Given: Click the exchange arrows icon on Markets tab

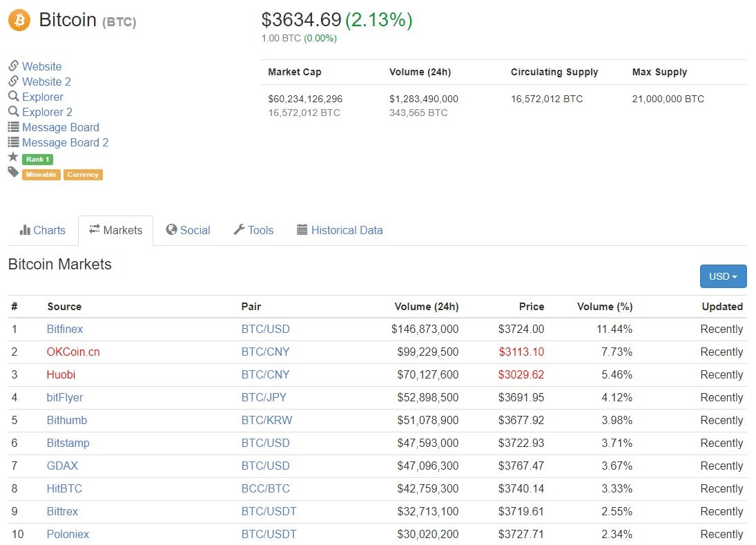Looking at the screenshot, I should pyautogui.click(x=95, y=229).
